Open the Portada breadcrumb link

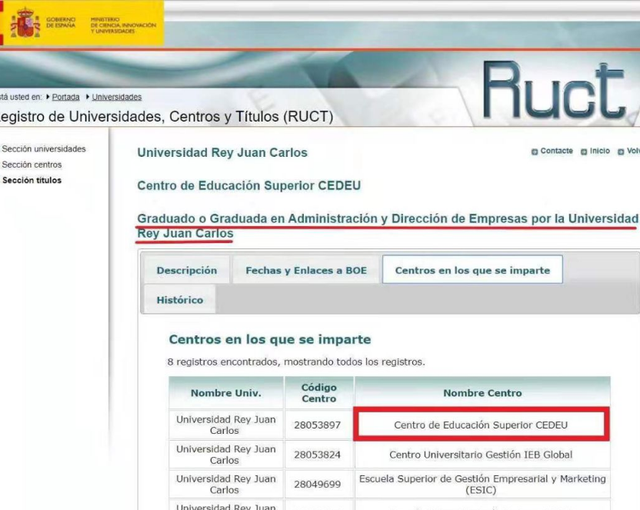coord(66,97)
